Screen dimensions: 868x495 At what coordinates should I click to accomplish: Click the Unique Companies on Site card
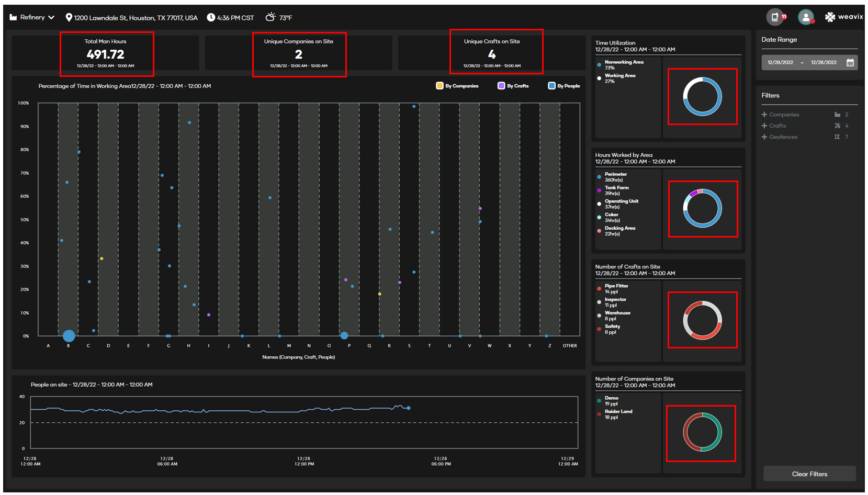coord(299,53)
